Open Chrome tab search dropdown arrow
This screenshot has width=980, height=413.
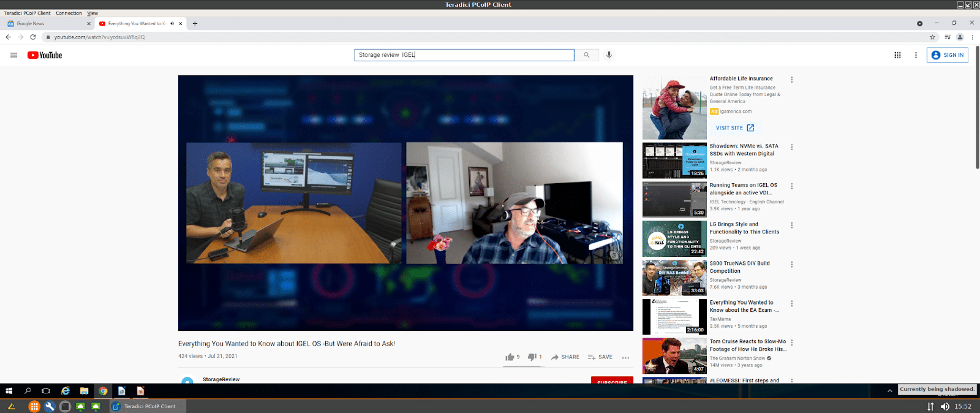919,23
